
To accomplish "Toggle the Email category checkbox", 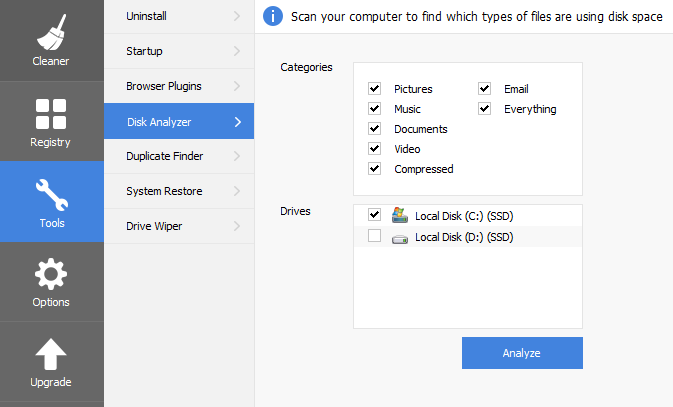I will 485,89.
